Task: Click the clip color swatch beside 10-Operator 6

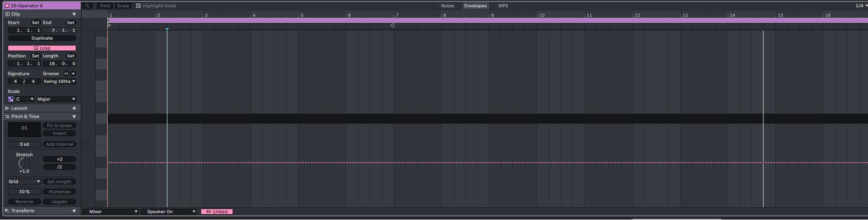Action: click(x=7, y=6)
